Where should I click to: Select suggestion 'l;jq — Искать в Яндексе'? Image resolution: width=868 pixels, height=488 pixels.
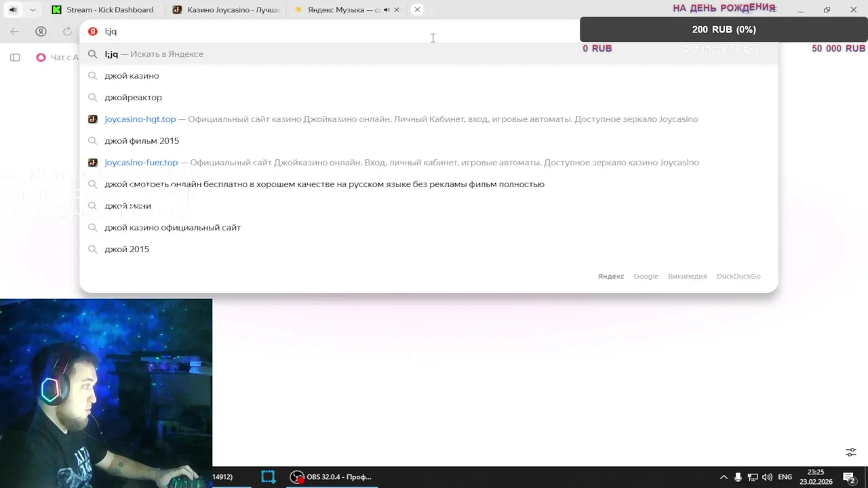click(x=429, y=54)
